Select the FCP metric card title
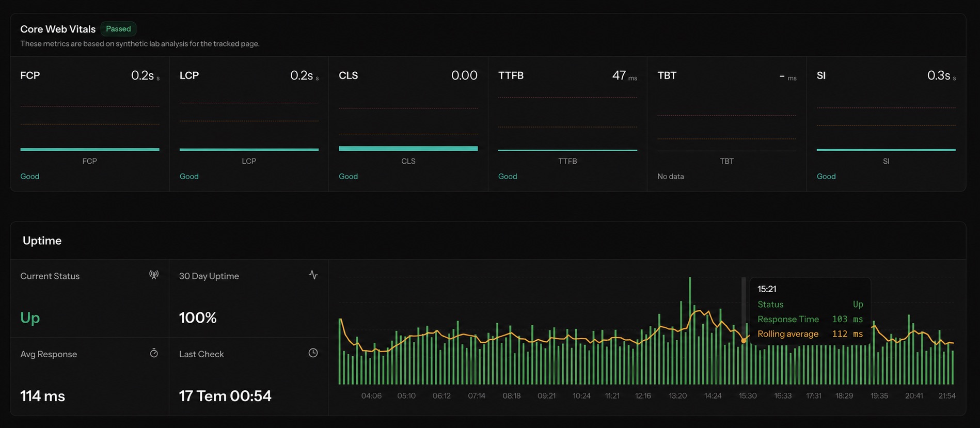 pos(30,75)
